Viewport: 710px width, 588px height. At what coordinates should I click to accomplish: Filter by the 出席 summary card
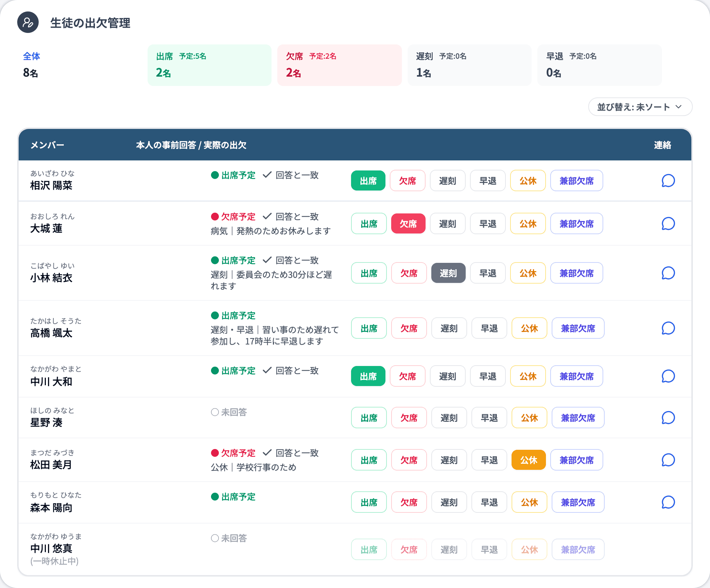(x=210, y=65)
